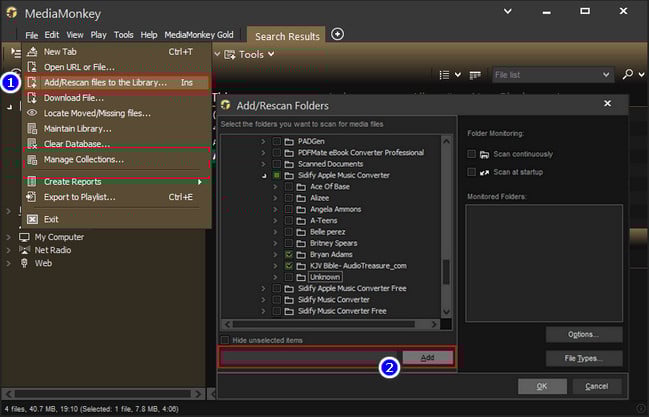
Task: Expand the Sidify Music Converter Free node
Action: point(263,311)
